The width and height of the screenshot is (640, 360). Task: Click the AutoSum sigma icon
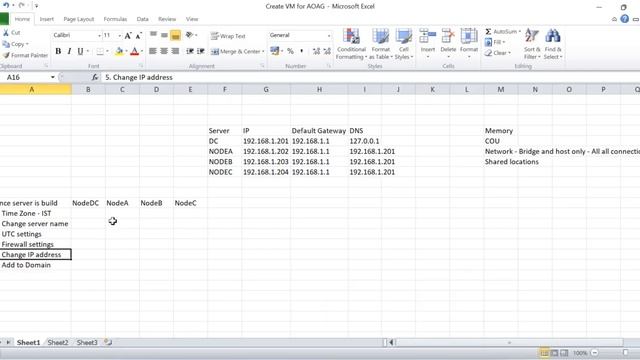(x=488, y=31)
